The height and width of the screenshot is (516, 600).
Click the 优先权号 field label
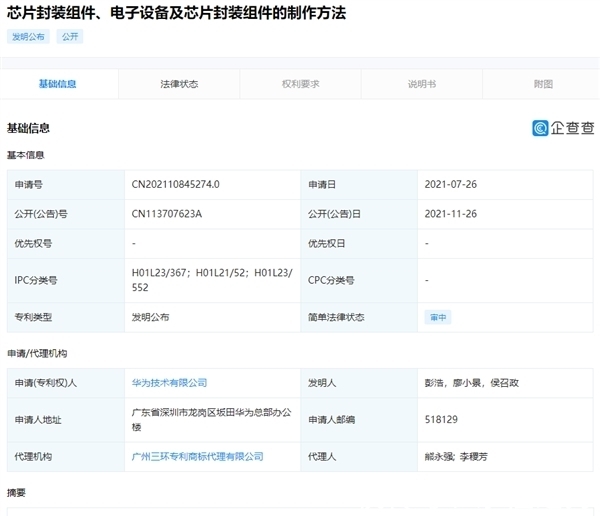click(33, 243)
